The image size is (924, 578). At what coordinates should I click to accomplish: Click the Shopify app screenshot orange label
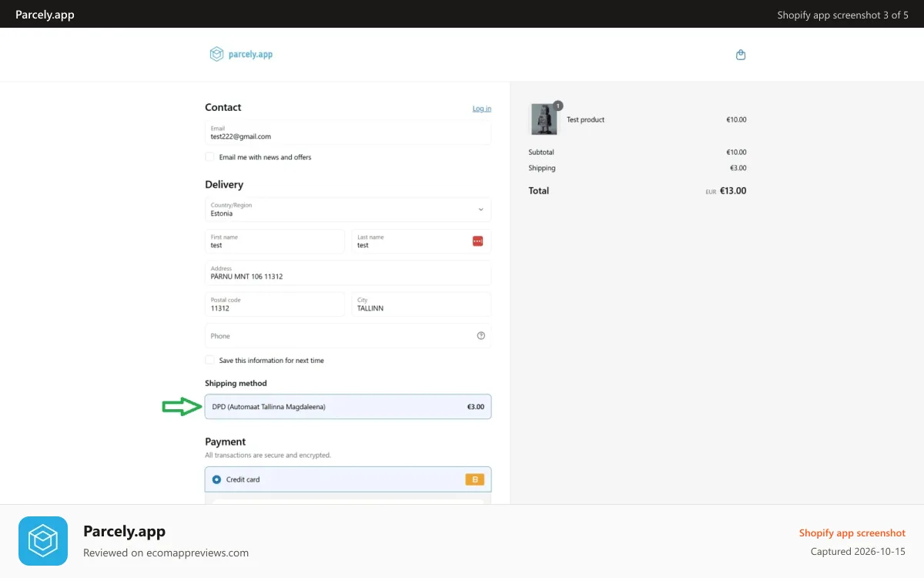click(852, 533)
